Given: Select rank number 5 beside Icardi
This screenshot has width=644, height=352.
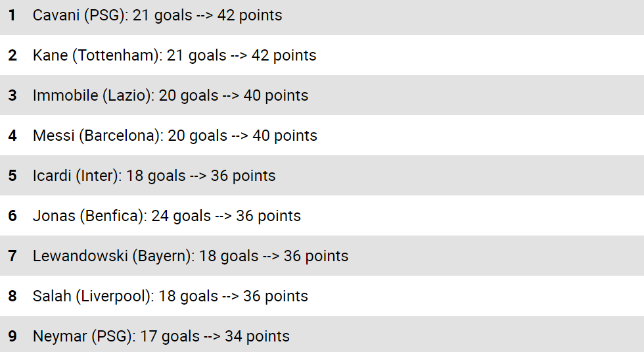Looking at the screenshot, I should point(12,176).
